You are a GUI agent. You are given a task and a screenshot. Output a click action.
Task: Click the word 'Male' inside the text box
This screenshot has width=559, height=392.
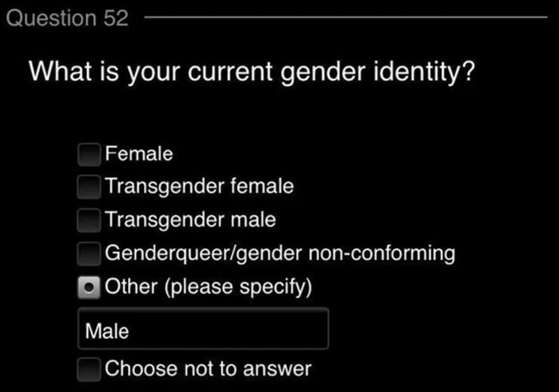pos(107,331)
